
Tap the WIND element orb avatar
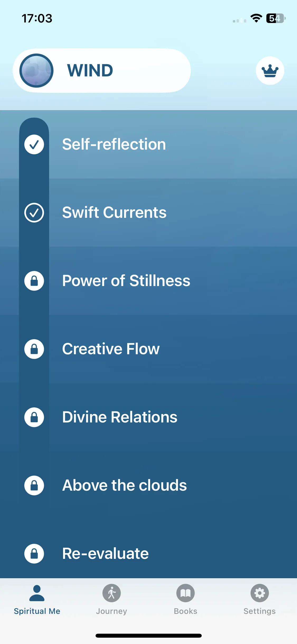click(36, 71)
